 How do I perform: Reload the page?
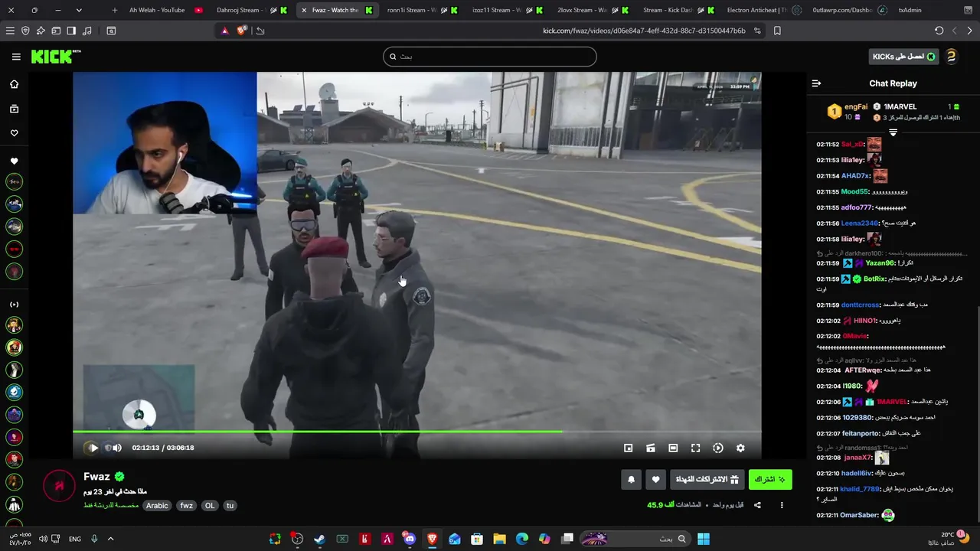tap(939, 31)
